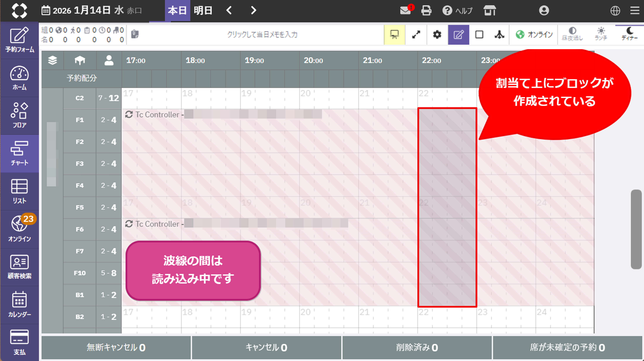Switch to the 明日 tab

coord(203,11)
